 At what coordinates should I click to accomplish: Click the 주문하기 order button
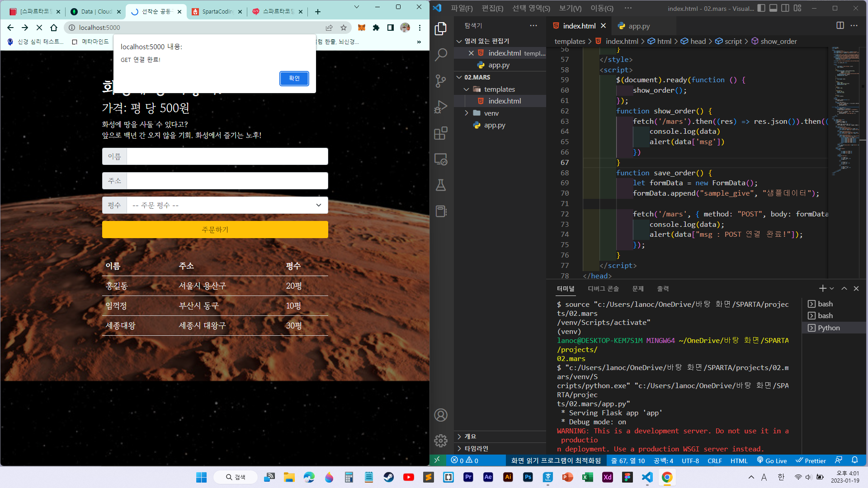(x=215, y=230)
